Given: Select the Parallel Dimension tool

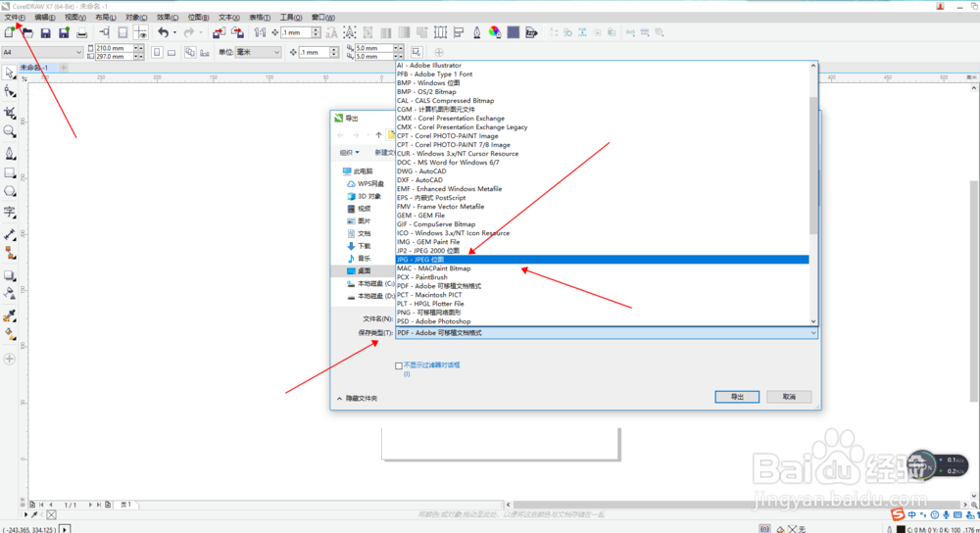Looking at the screenshot, I should click(10, 235).
